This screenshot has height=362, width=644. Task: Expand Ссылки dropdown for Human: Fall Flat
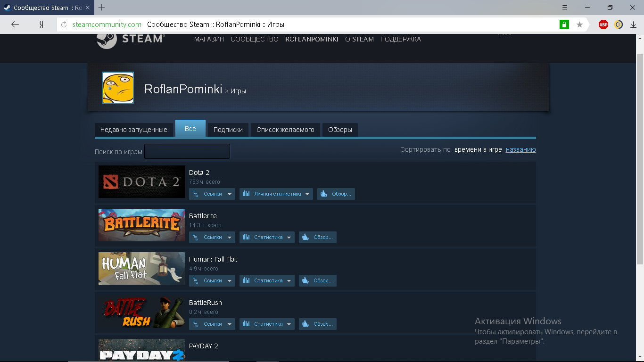212,280
